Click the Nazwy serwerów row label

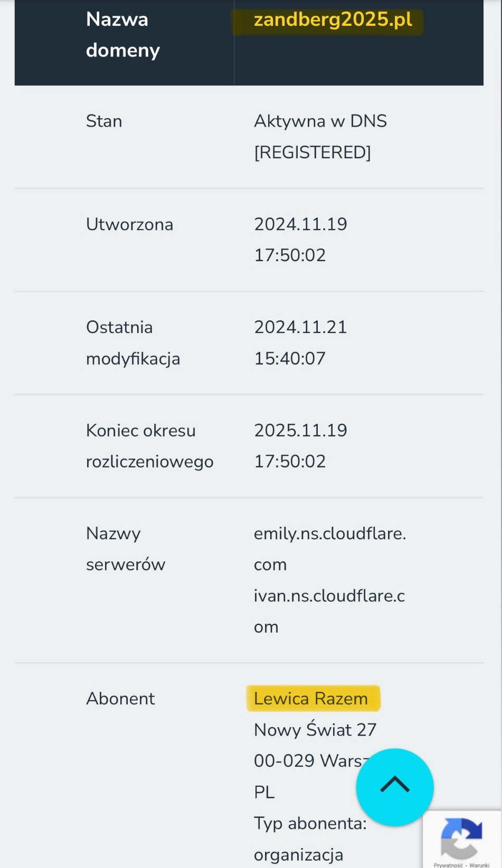click(126, 549)
